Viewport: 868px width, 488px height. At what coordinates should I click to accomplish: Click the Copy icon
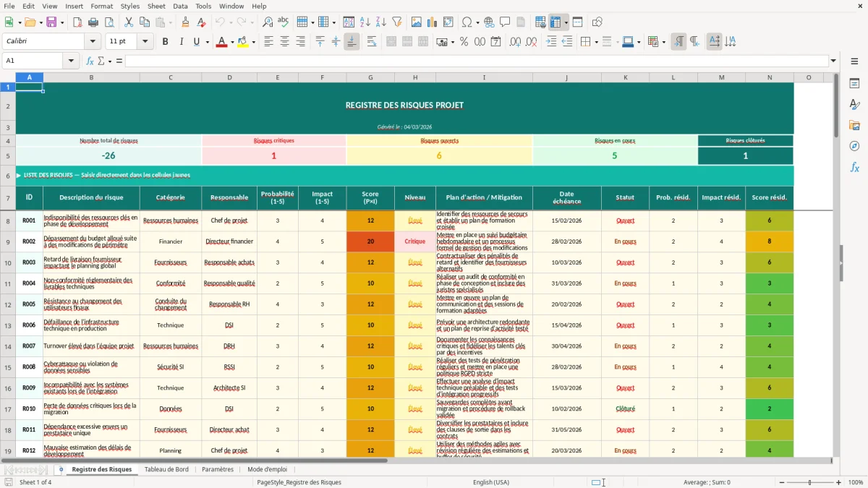click(x=144, y=22)
